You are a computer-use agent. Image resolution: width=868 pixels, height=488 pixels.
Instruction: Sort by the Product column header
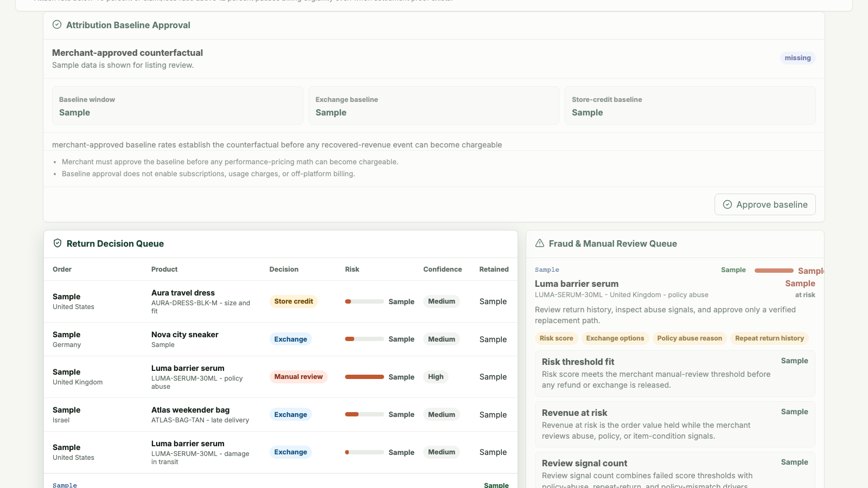(x=164, y=269)
